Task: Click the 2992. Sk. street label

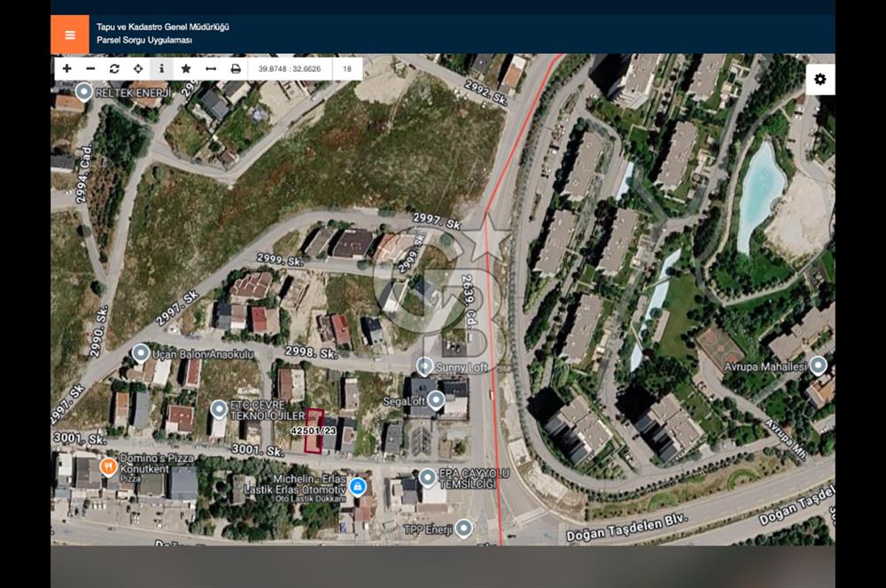Action: click(x=486, y=93)
